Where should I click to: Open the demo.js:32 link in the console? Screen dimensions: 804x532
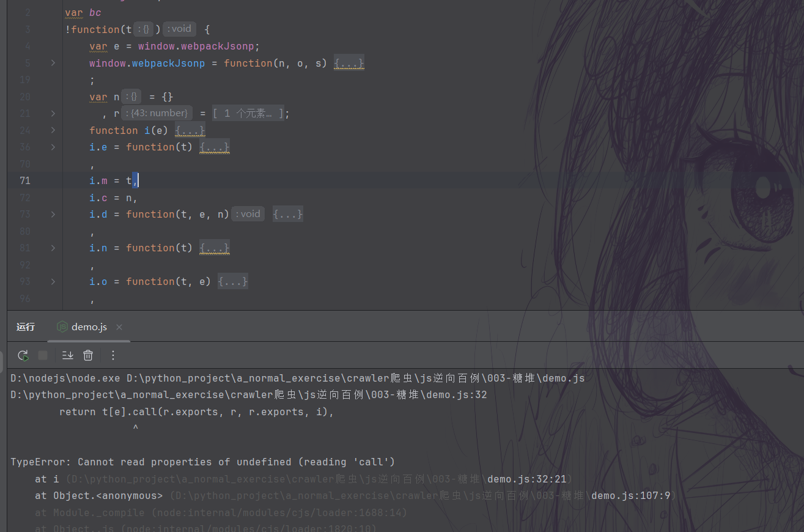[x=249, y=395]
